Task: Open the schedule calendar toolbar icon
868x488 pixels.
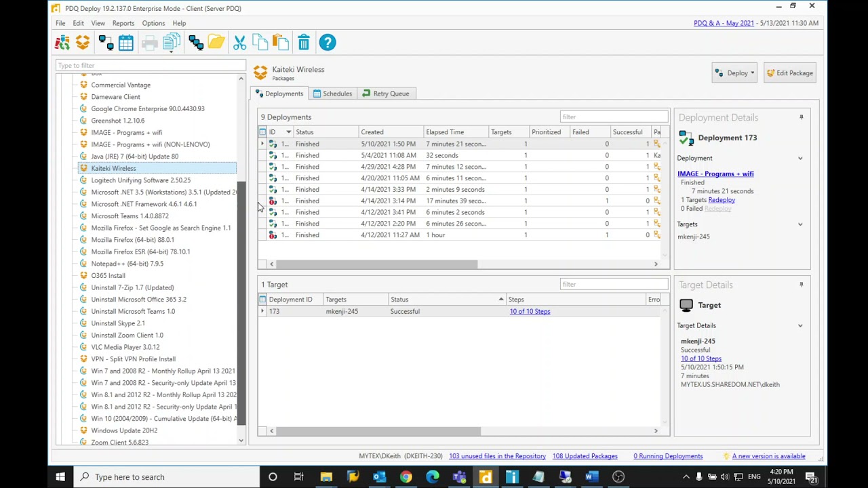Action: tap(126, 43)
